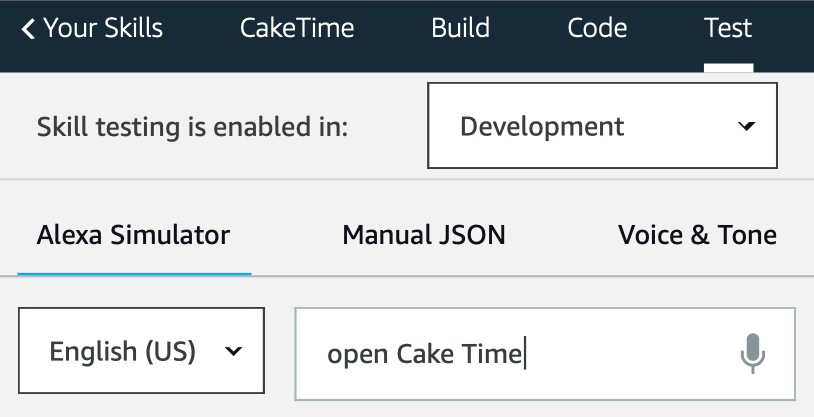The width and height of the screenshot is (814, 417).
Task: Click the "Skill testing is enabled in:" label
Action: coord(192,128)
